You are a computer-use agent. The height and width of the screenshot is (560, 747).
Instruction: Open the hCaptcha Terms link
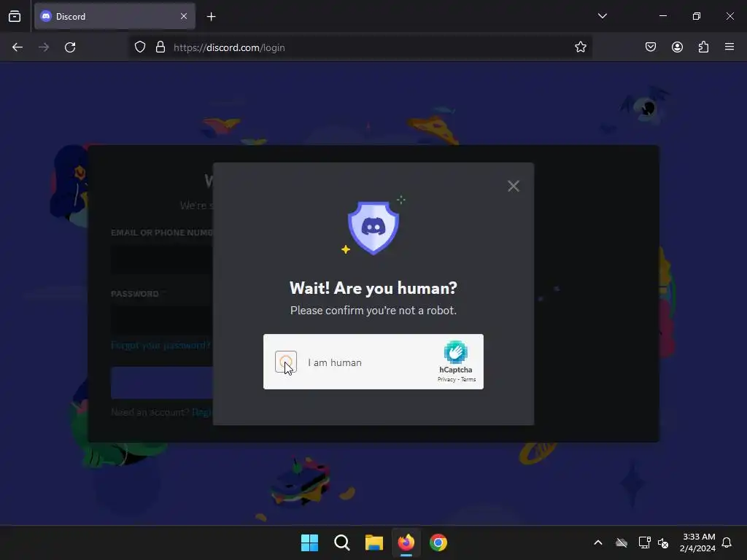(468, 379)
